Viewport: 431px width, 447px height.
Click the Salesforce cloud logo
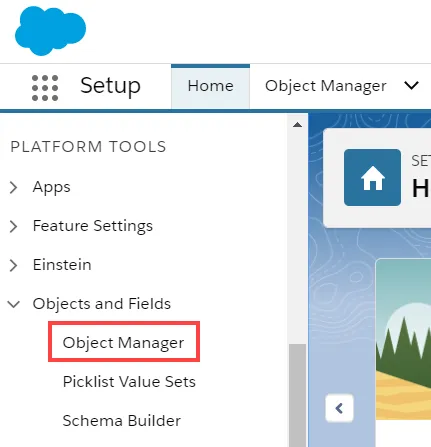pos(50,31)
